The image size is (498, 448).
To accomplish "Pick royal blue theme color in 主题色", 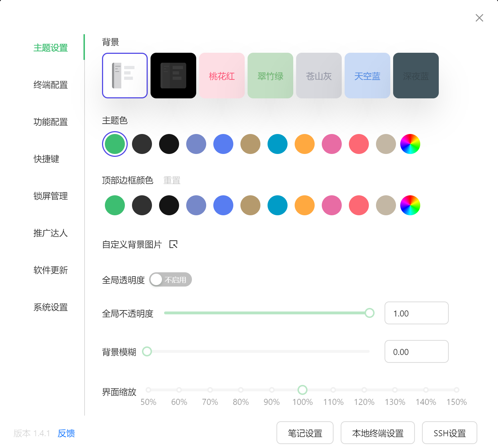I will pyautogui.click(x=223, y=144).
